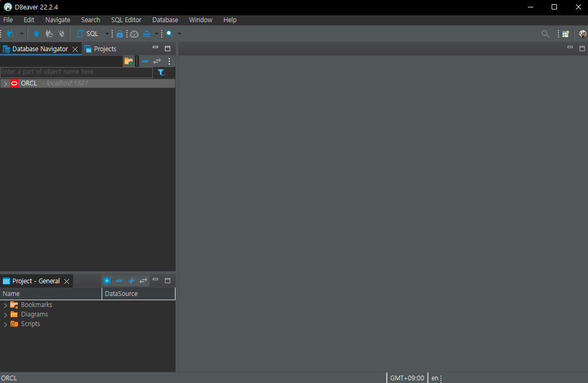Click the DataSource column header
588x383 pixels.
pos(139,294)
